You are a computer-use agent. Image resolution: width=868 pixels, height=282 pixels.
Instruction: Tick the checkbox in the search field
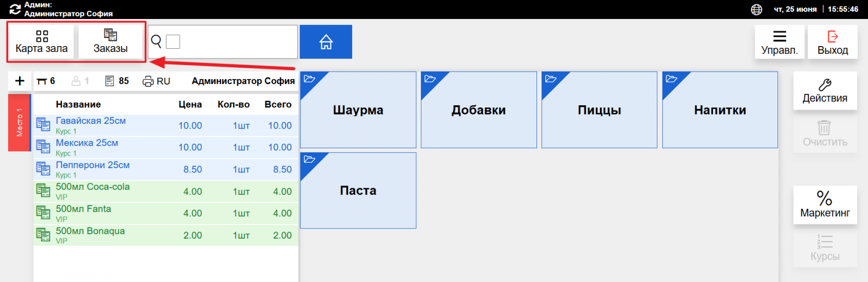pos(173,42)
